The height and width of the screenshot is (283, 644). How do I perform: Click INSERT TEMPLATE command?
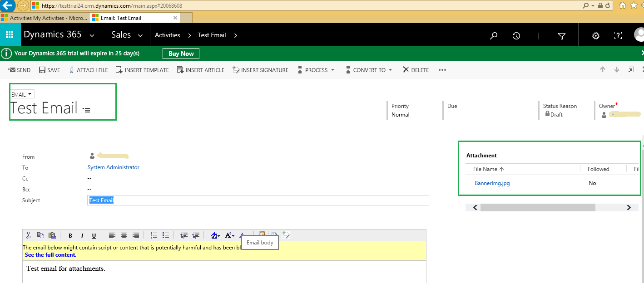[142, 70]
